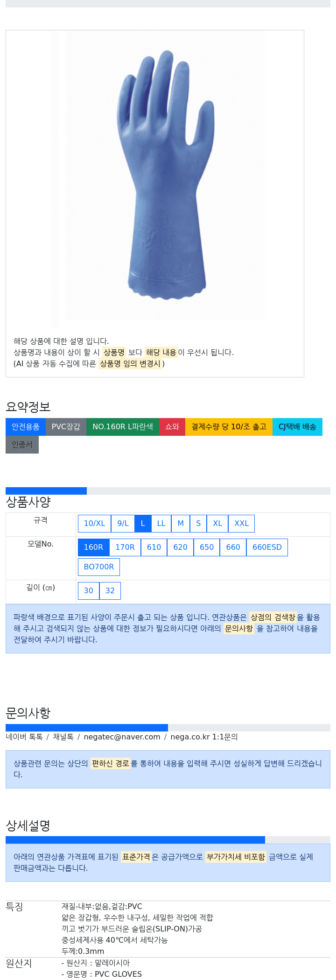Open the 인증서 badge
This screenshot has width=336, height=980.
[x=22, y=444]
